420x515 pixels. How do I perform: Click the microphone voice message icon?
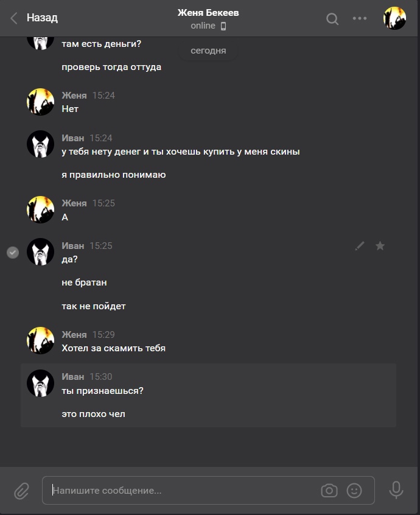point(396,489)
